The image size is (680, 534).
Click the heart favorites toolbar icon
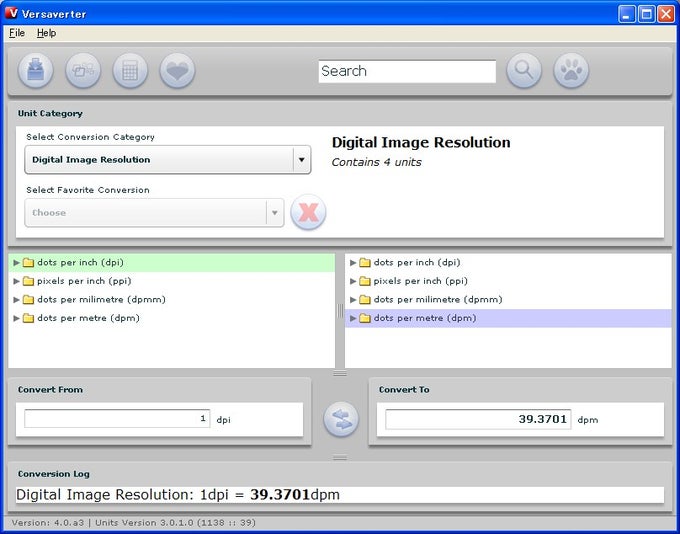[x=177, y=70]
